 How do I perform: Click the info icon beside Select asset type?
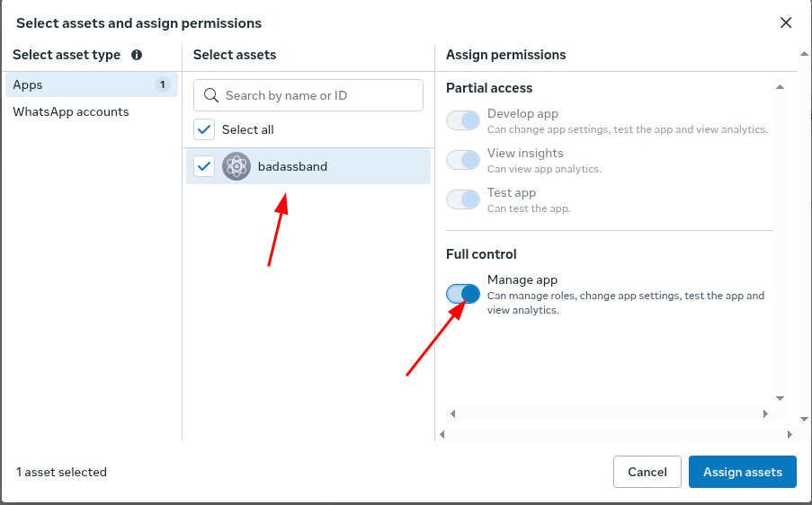pos(137,55)
